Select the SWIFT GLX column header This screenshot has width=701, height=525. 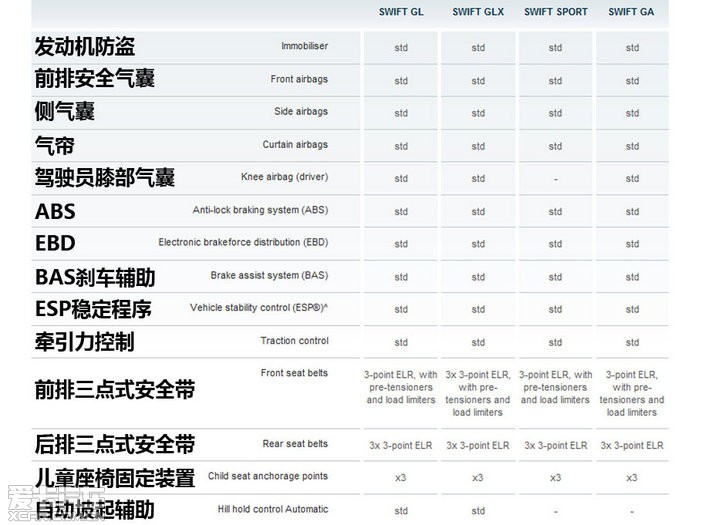[478, 12]
